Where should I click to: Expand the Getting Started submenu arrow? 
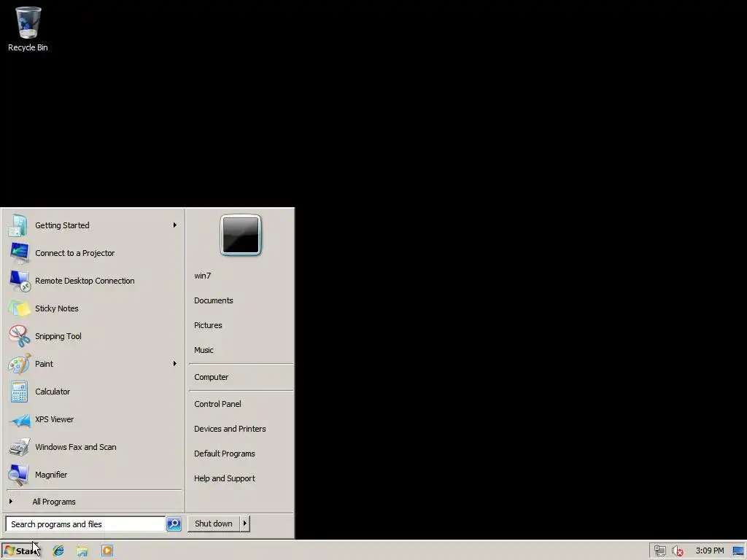pos(175,225)
